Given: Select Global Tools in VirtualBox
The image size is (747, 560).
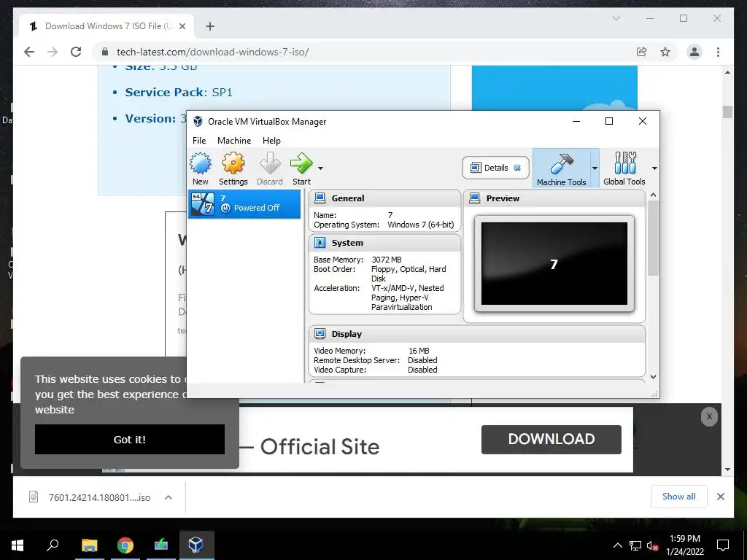Looking at the screenshot, I should [624, 168].
